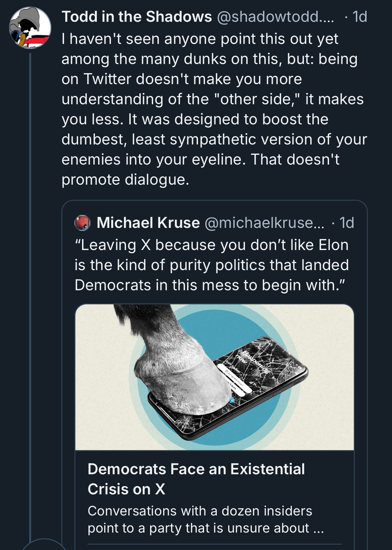Open Todd's post text about Twitter dialogue

click(x=214, y=109)
